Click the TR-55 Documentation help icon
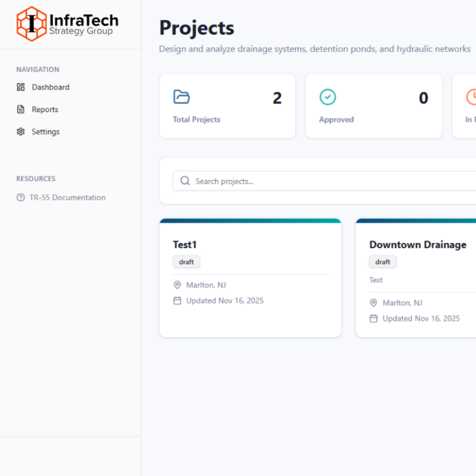Screen dimensions: 476x476 pyautogui.click(x=21, y=197)
